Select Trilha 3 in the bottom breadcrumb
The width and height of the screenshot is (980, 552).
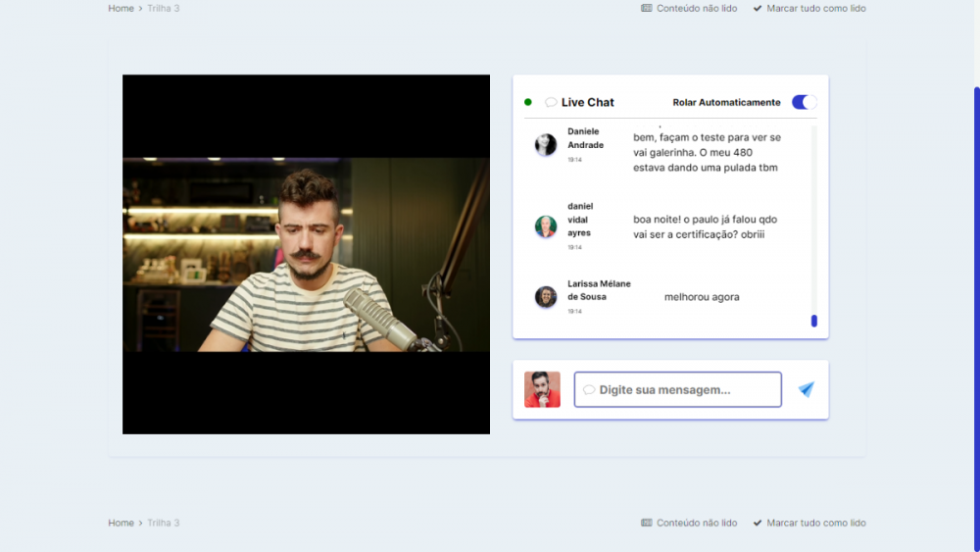(164, 524)
